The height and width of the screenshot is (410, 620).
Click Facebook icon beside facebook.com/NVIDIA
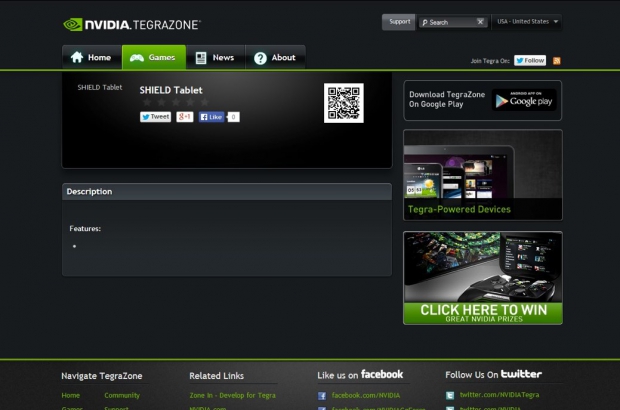click(x=322, y=395)
